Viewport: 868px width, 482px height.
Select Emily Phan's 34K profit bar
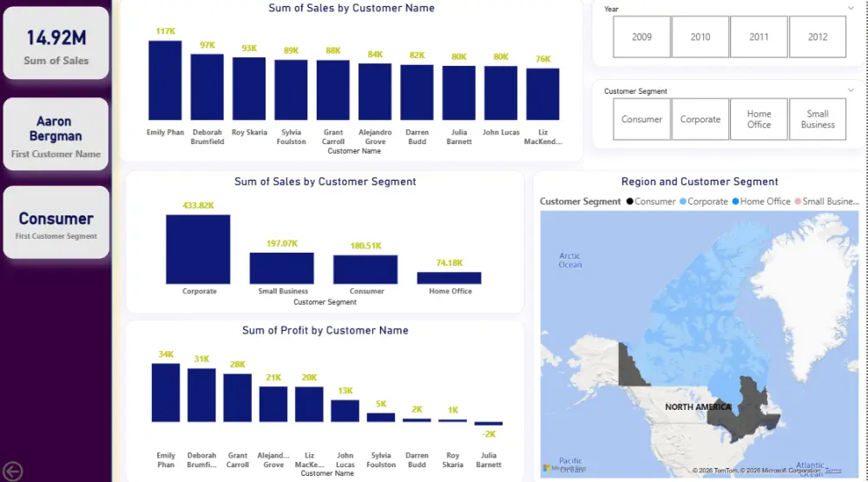pyautogui.click(x=166, y=393)
